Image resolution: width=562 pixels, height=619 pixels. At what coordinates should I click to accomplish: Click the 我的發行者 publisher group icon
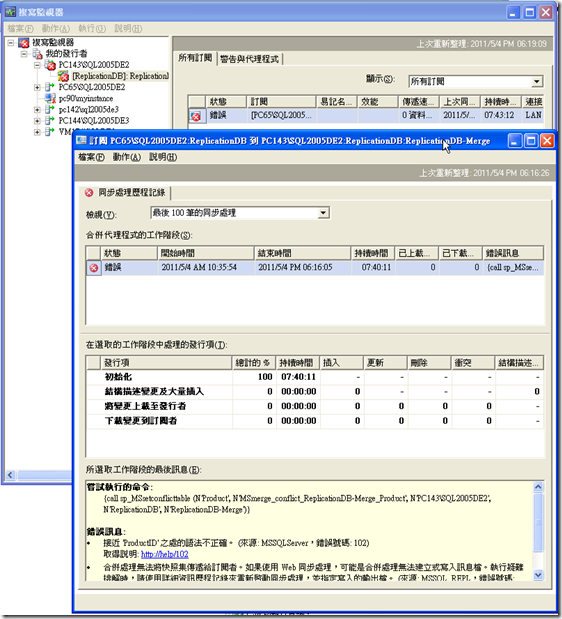(x=37, y=53)
